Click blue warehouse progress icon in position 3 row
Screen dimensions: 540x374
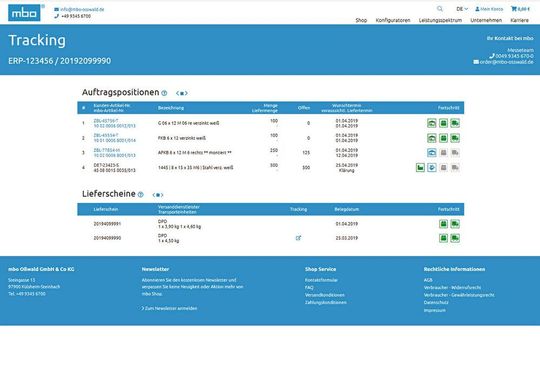click(432, 153)
